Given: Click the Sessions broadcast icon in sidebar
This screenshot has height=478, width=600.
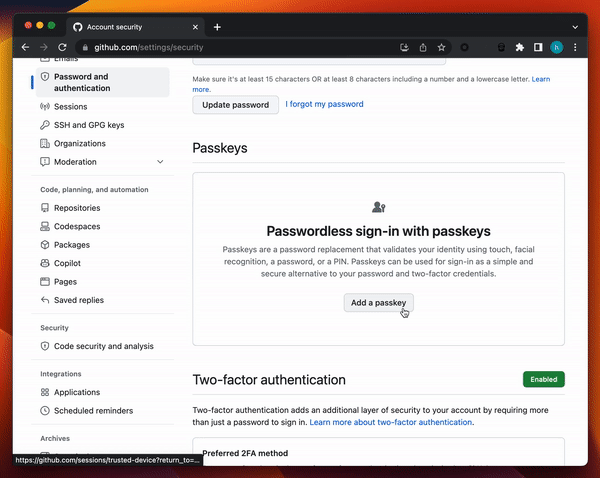Looking at the screenshot, I should [44, 106].
